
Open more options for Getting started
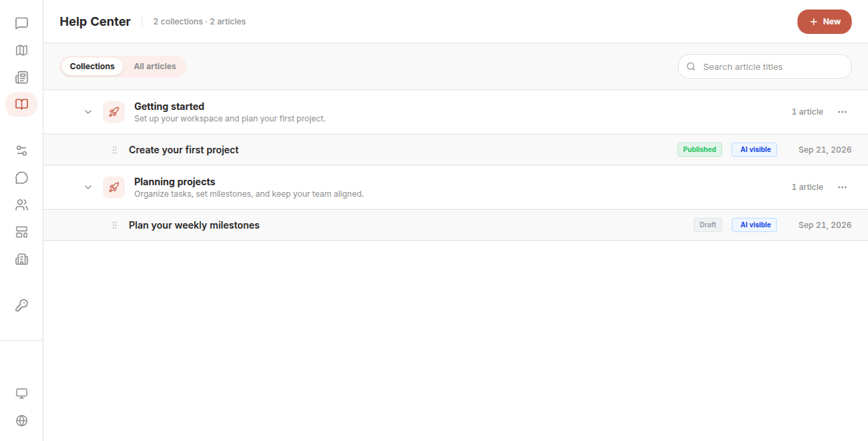point(842,112)
